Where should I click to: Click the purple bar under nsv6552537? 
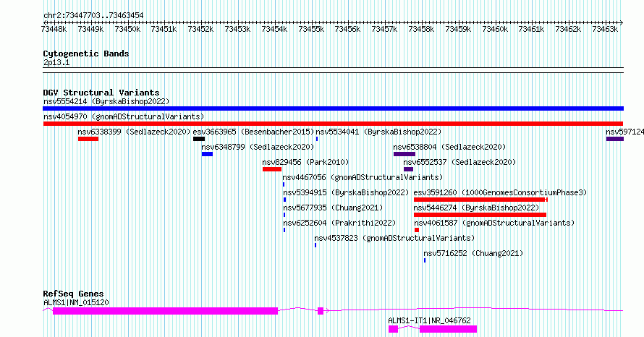pyautogui.click(x=408, y=169)
